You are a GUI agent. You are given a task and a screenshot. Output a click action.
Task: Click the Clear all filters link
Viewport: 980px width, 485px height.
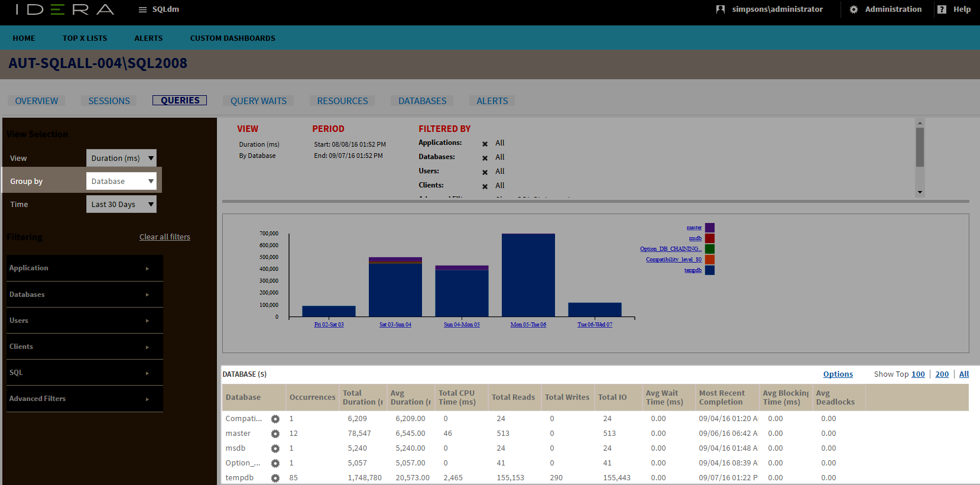(x=165, y=237)
